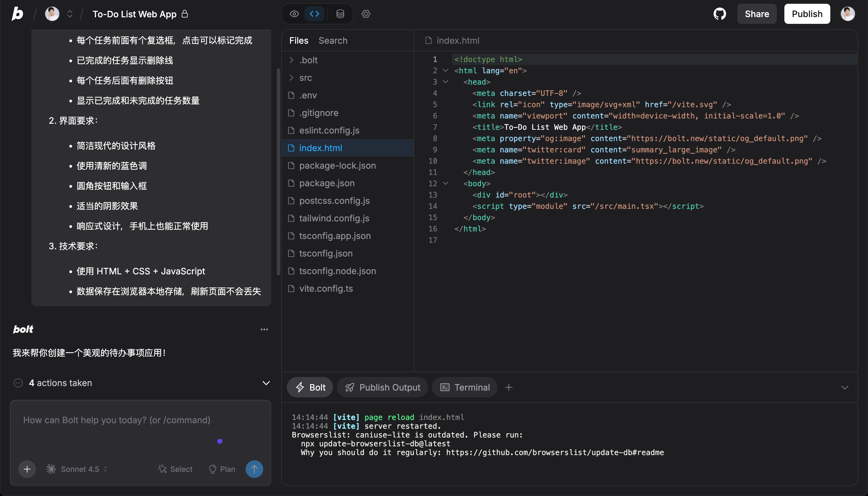Open the GitHub integration icon
868x496 pixels.
tap(719, 14)
